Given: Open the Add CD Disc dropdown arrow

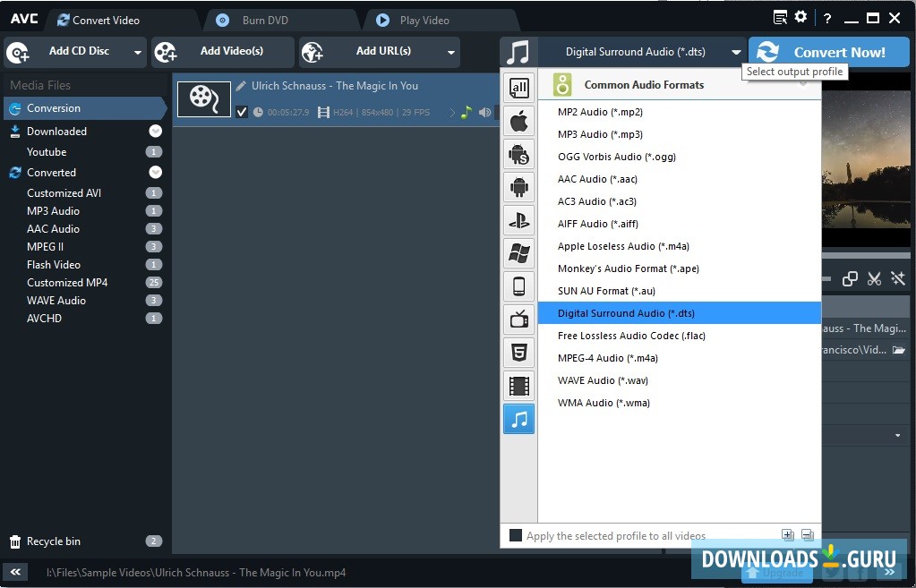Looking at the screenshot, I should click(138, 53).
